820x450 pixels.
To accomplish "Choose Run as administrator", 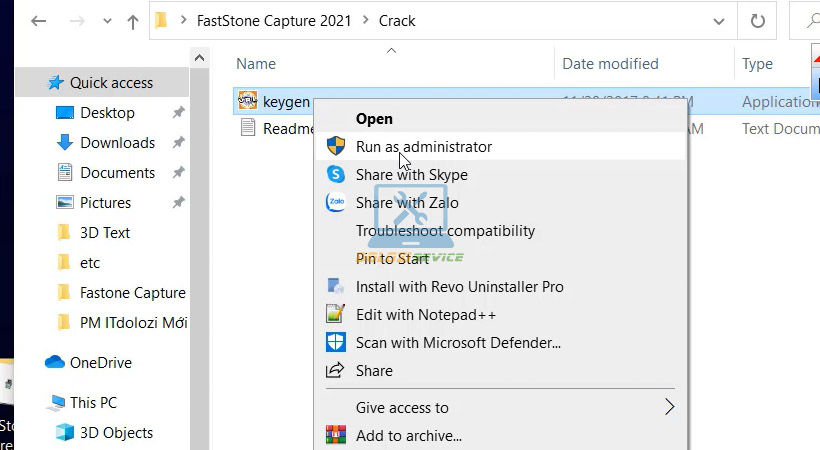I will [424, 147].
